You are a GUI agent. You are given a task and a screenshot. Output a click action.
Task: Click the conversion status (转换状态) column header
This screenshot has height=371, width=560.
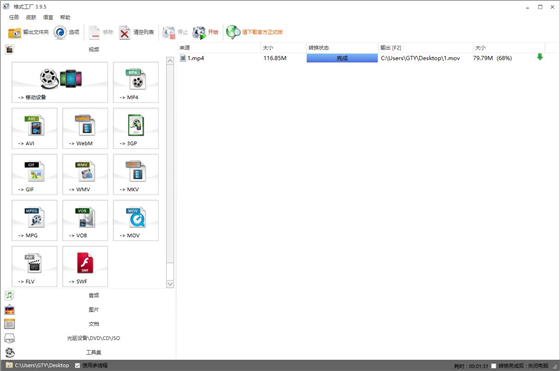342,47
